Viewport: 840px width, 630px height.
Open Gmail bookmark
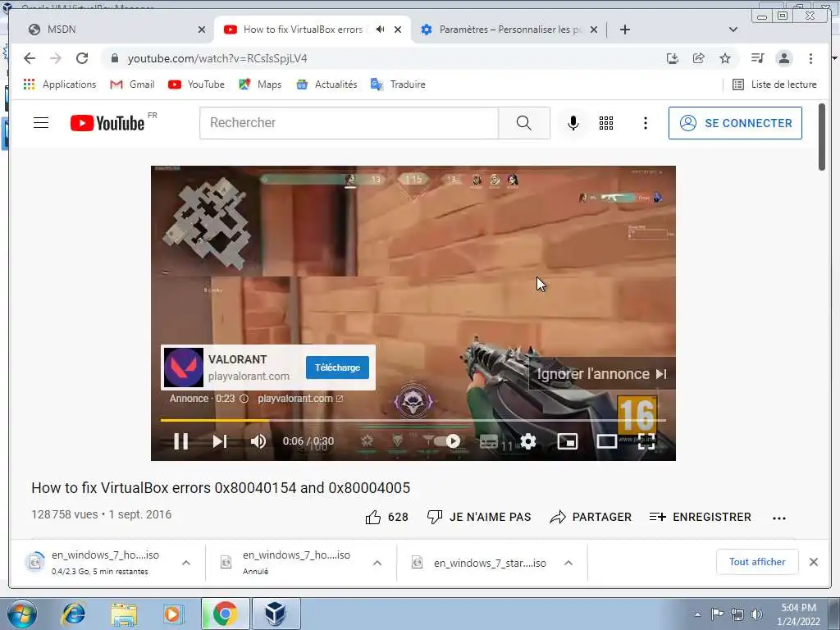[x=132, y=84]
